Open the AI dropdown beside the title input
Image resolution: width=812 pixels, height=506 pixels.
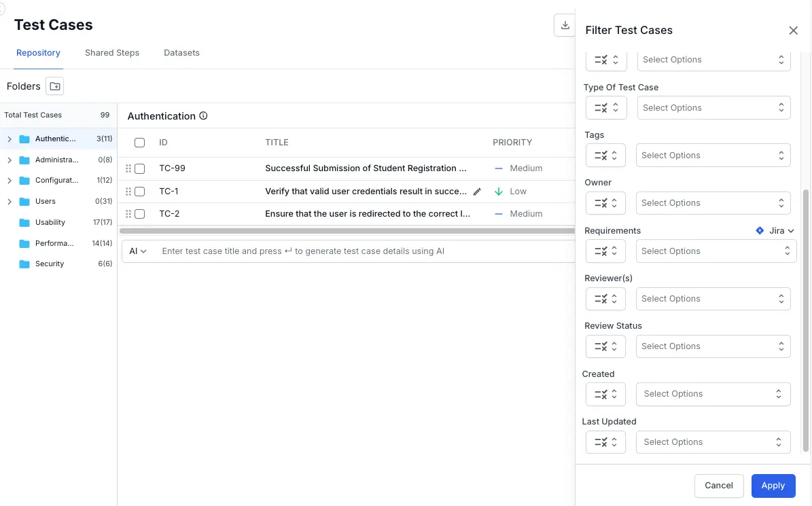point(138,251)
